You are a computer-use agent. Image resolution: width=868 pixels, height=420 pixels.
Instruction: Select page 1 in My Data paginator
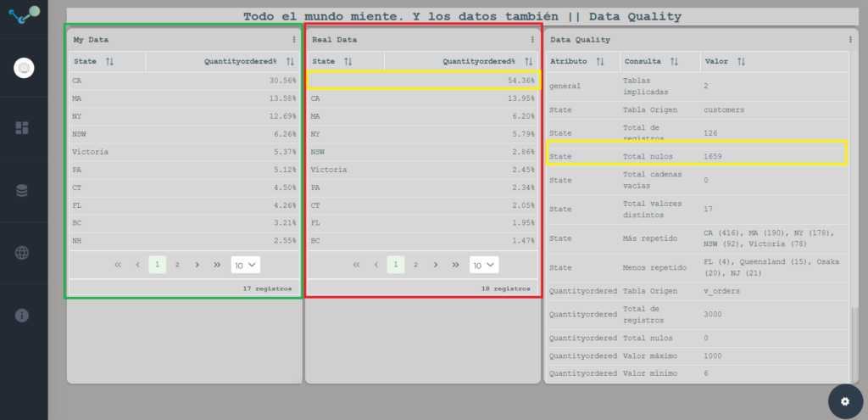pyautogui.click(x=157, y=265)
